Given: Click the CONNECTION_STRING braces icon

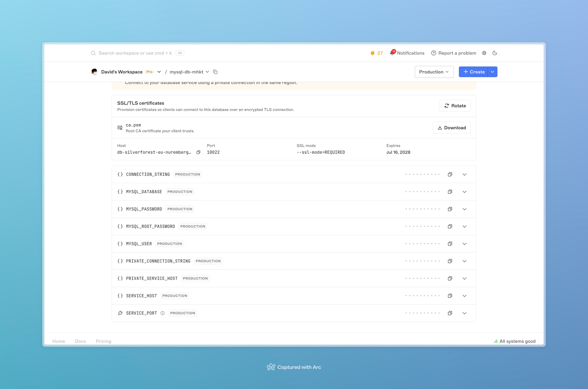Looking at the screenshot, I should [120, 174].
